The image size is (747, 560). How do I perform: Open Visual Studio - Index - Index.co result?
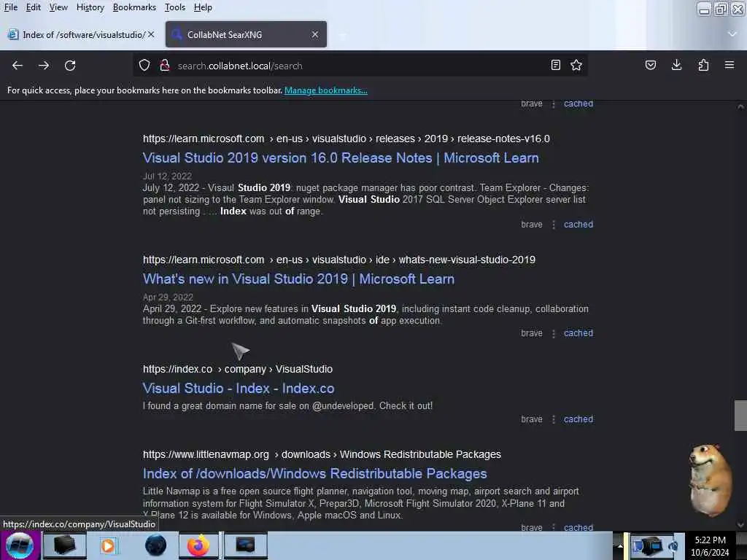pos(239,388)
